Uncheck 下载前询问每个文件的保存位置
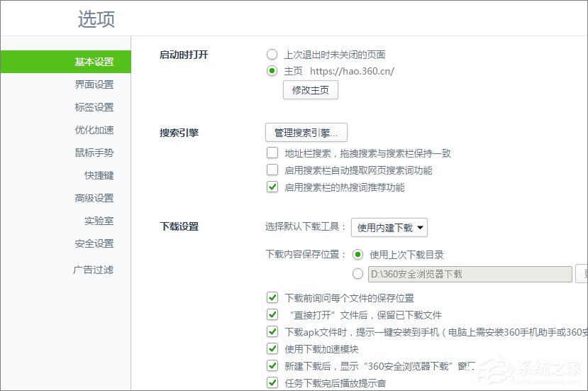Screen dimensions: 588x391 point(272,298)
